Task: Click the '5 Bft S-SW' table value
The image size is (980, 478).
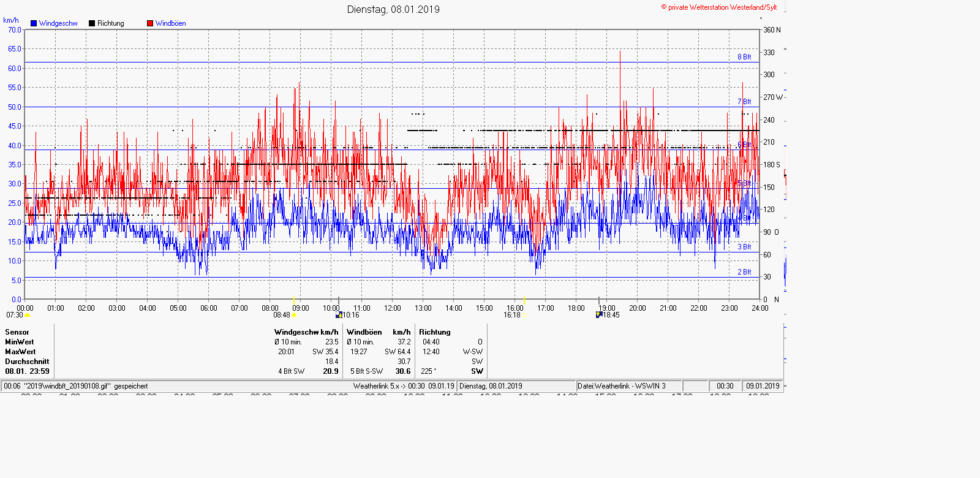Action: click(x=367, y=371)
